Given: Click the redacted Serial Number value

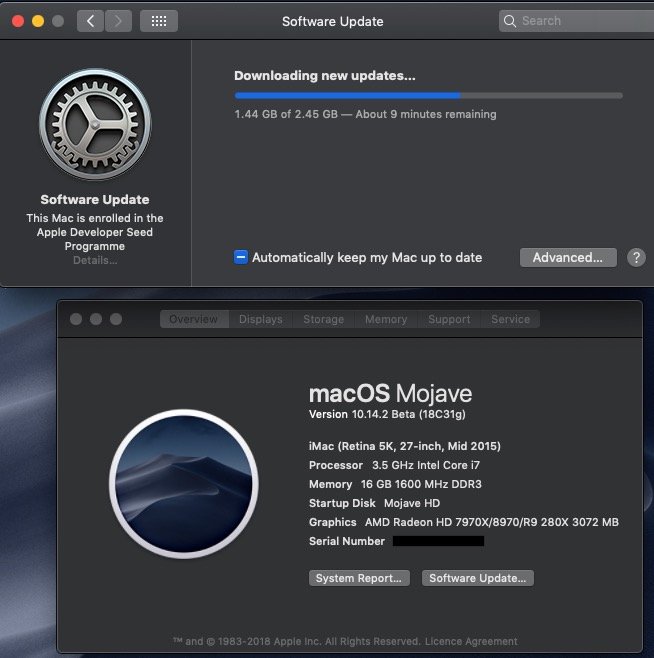Looking at the screenshot, I should pos(438,541).
